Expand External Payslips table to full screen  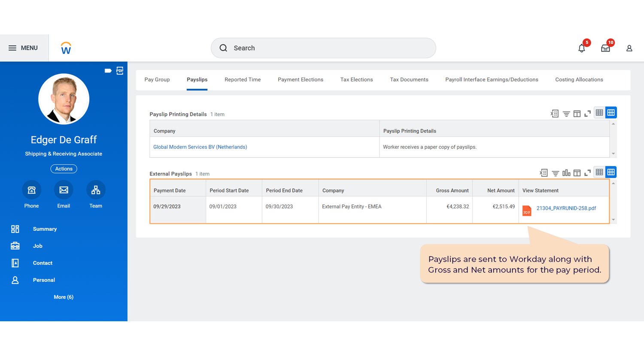click(x=587, y=173)
